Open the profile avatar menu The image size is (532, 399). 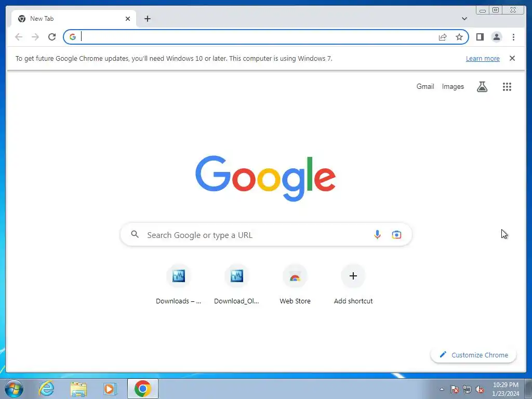[496, 37]
